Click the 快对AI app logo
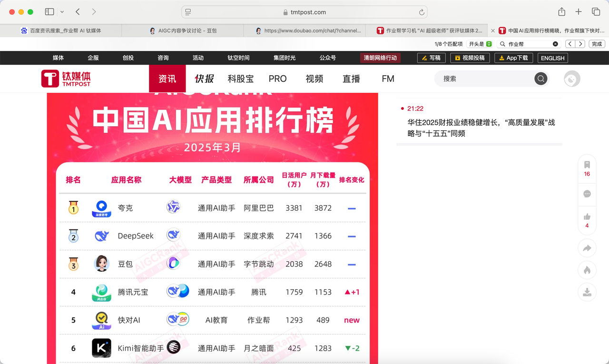The height and width of the screenshot is (364, 609). pyautogui.click(x=101, y=320)
